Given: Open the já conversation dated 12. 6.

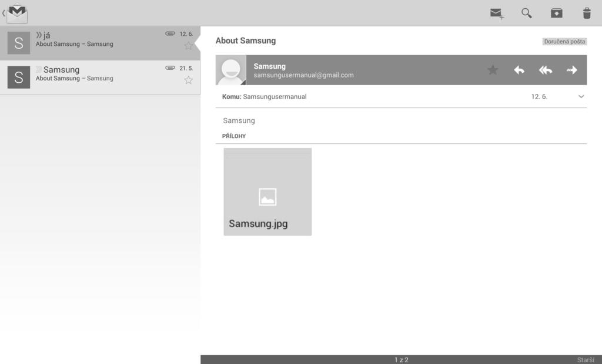Looking at the screenshot, I should [x=100, y=43].
